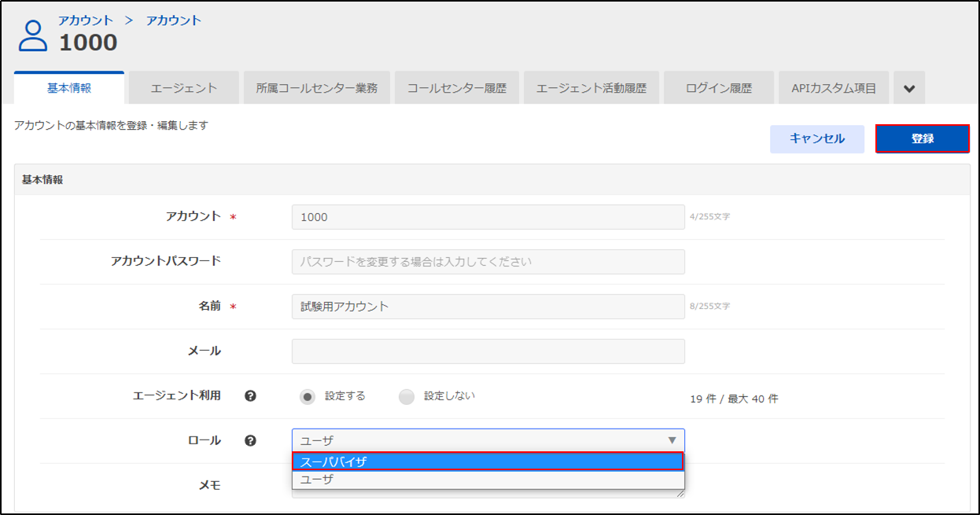The width and height of the screenshot is (980, 515).
Task: Click the account user profile icon
Action: (x=33, y=35)
